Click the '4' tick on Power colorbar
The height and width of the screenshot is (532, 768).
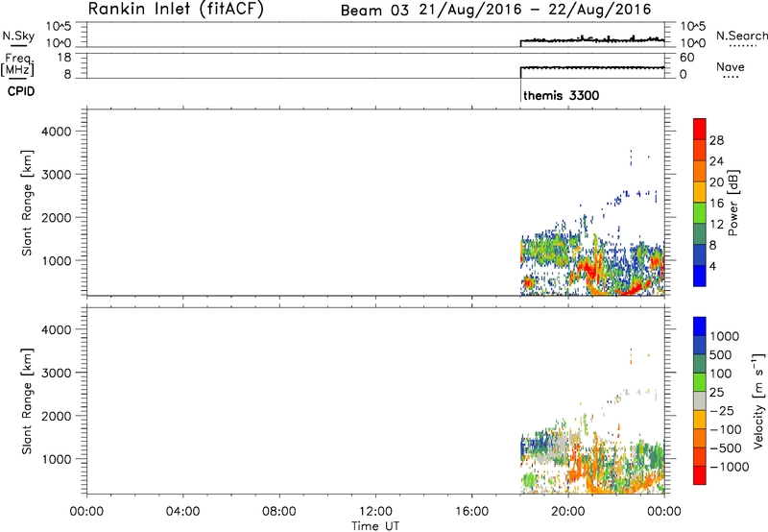712,266
